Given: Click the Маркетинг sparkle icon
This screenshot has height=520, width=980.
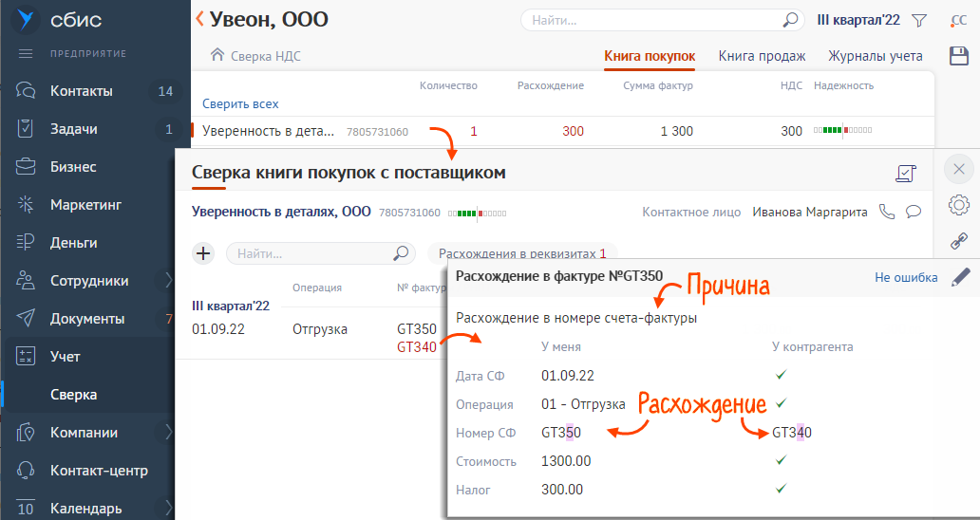Looking at the screenshot, I should point(26,205).
